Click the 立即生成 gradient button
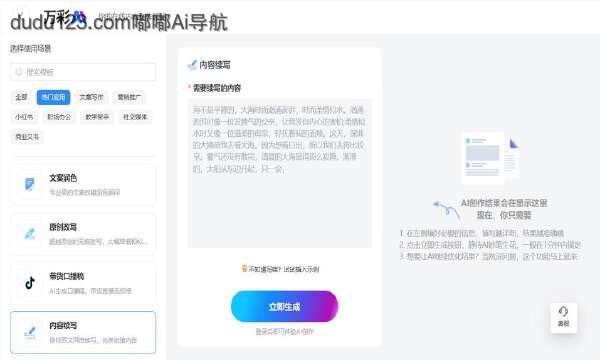This screenshot has width=600, height=360. 284,306
